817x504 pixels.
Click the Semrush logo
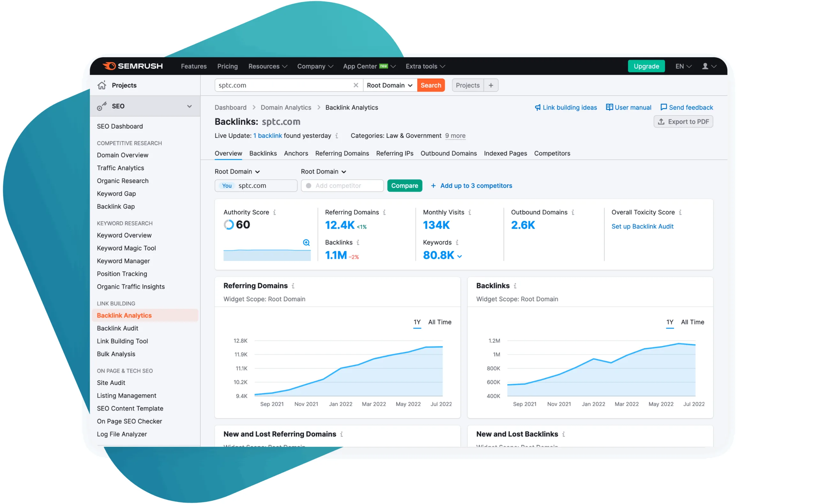tap(133, 66)
